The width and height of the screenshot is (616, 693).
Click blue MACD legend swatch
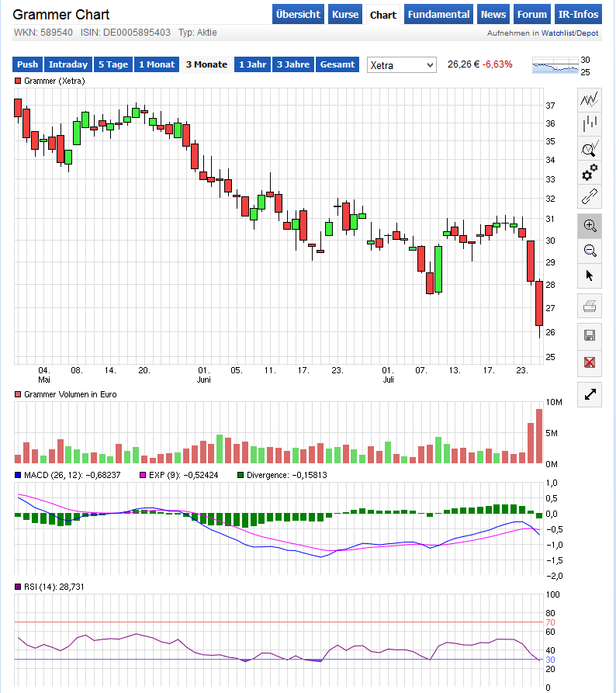click(x=18, y=475)
